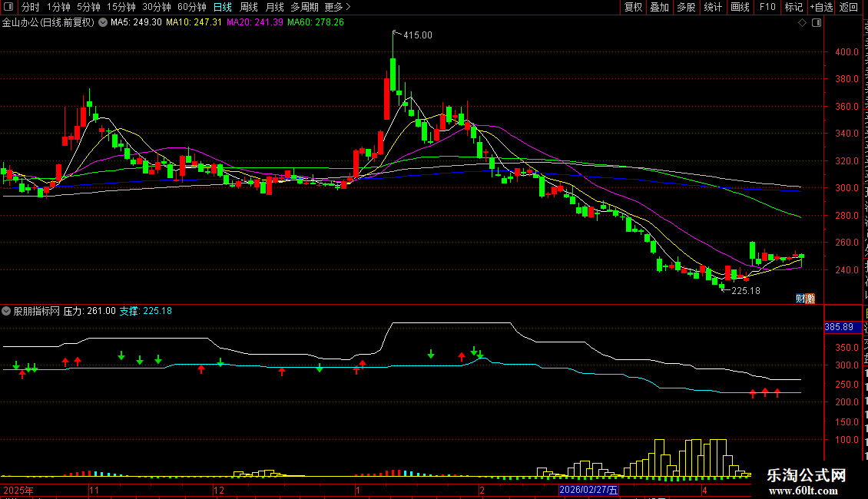Click the 标记 mark button
This screenshot has height=499, width=868.
pos(793,7)
